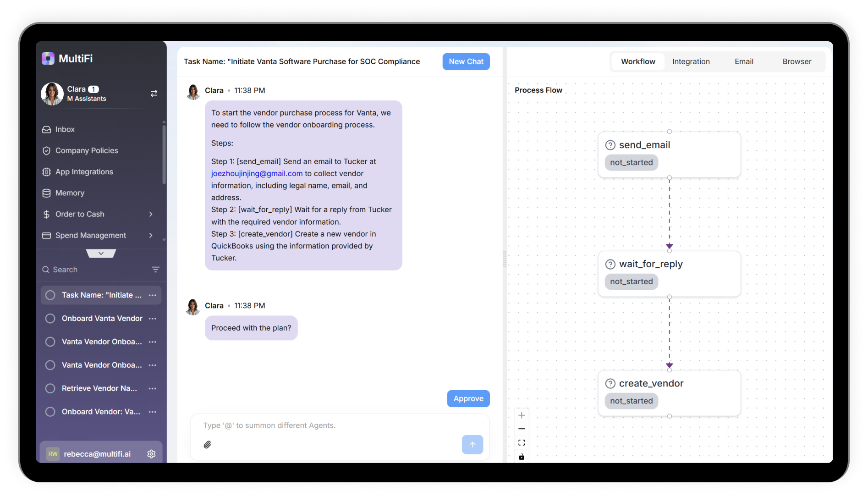Open the chat list filter icon

click(x=156, y=270)
